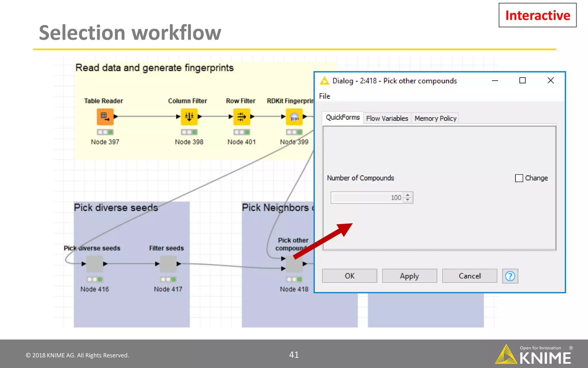Select the Pick diverse seeds metanode
Image resolution: width=588 pixels, height=368 pixels.
94,264
